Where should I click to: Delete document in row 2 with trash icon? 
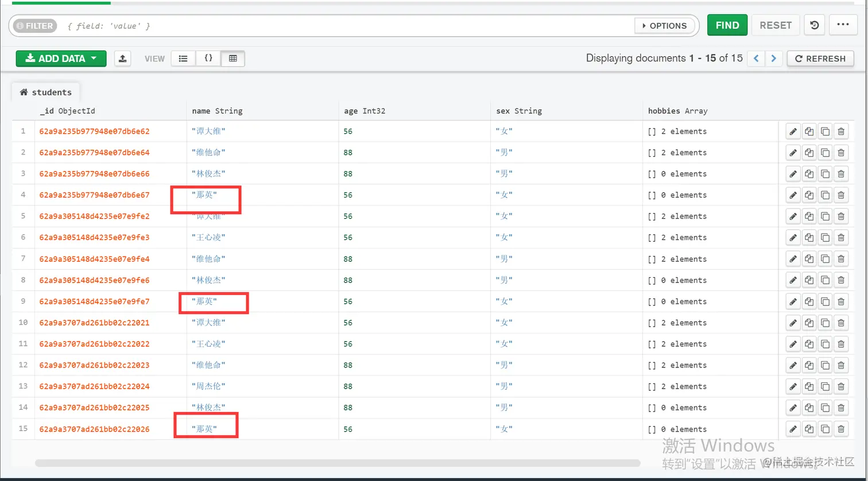(841, 153)
